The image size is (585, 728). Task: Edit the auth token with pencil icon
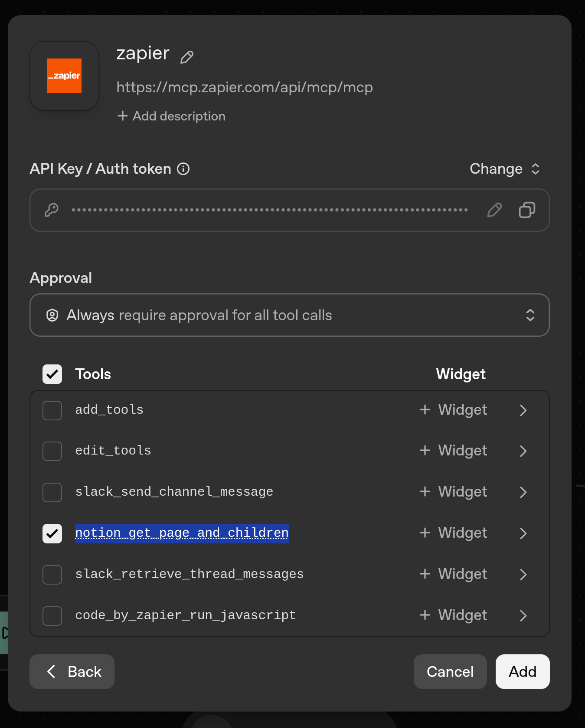click(494, 210)
